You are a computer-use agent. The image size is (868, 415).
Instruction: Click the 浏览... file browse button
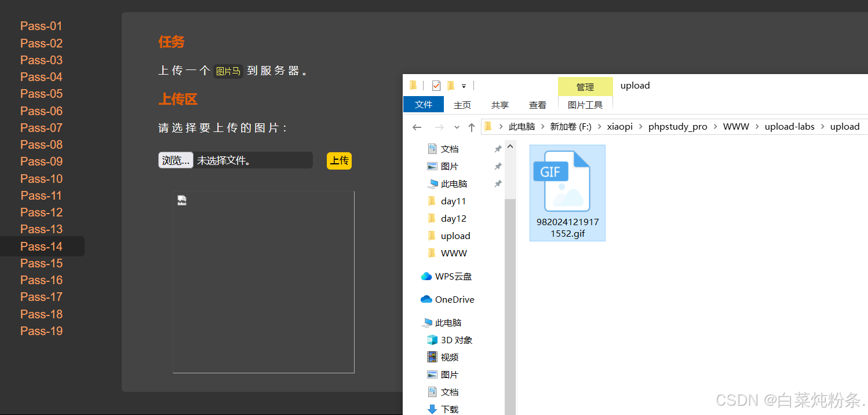(176, 160)
